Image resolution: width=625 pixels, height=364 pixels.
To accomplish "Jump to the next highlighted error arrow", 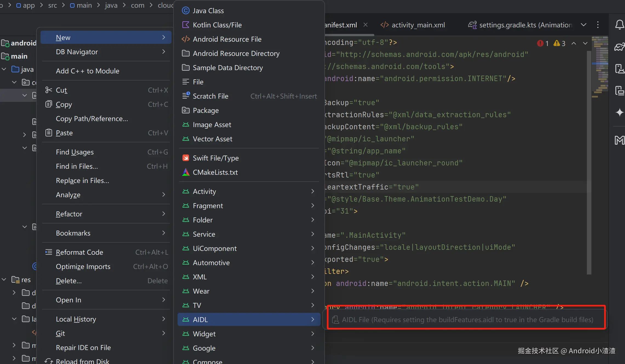I will pos(585,43).
